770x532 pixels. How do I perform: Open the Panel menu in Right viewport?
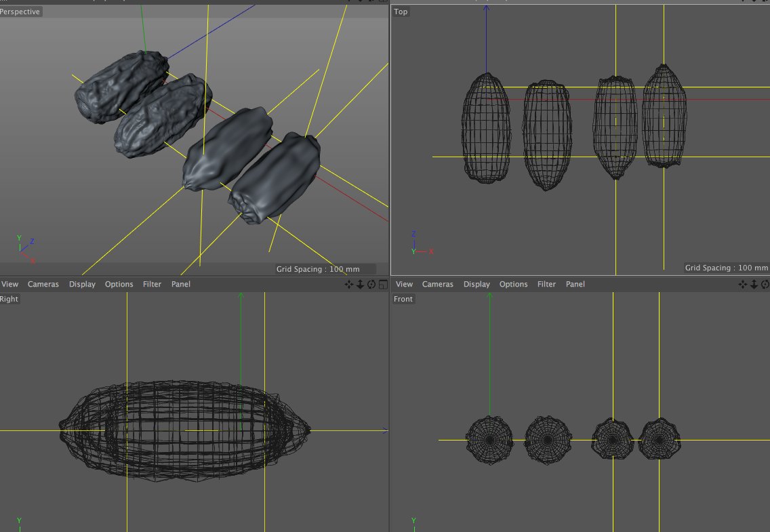[x=181, y=284]
